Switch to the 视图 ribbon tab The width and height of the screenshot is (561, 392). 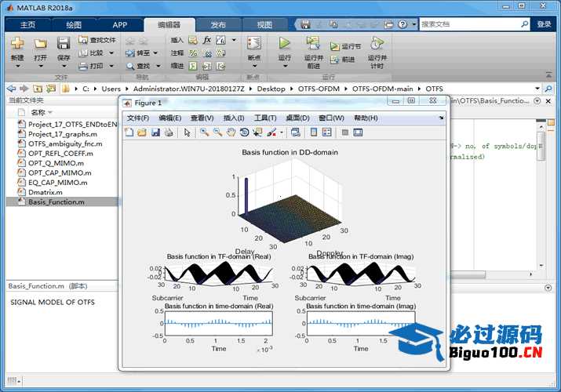[264, 24]
